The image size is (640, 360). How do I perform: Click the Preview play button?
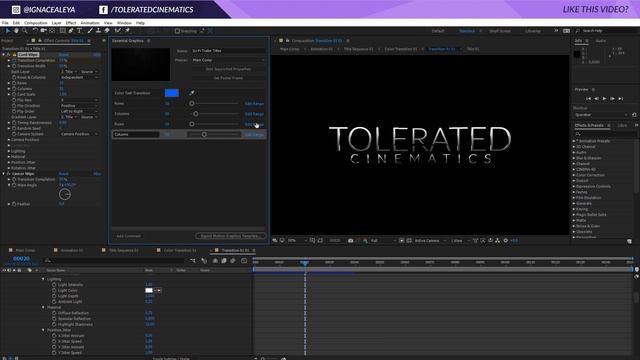pyautogui.click(x=604, y=98)
